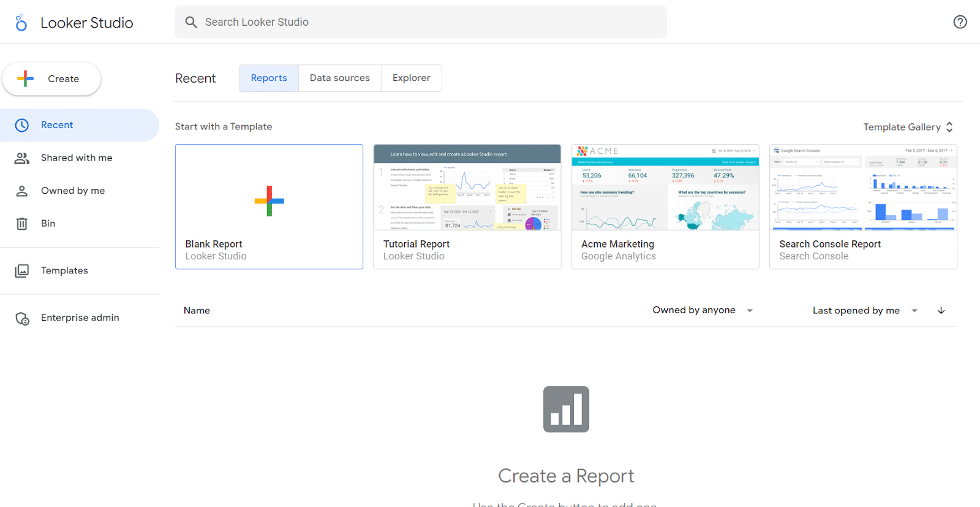Click the sort direction arrow icon
Image resolution: width=980 pixels, height=507 pixels.
tap(941, 311)
